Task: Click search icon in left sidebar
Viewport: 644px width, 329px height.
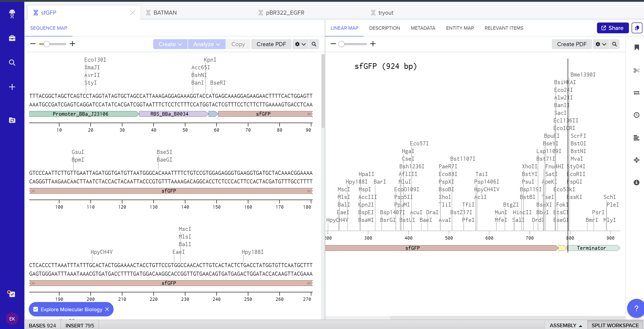Action: (12, 62)
